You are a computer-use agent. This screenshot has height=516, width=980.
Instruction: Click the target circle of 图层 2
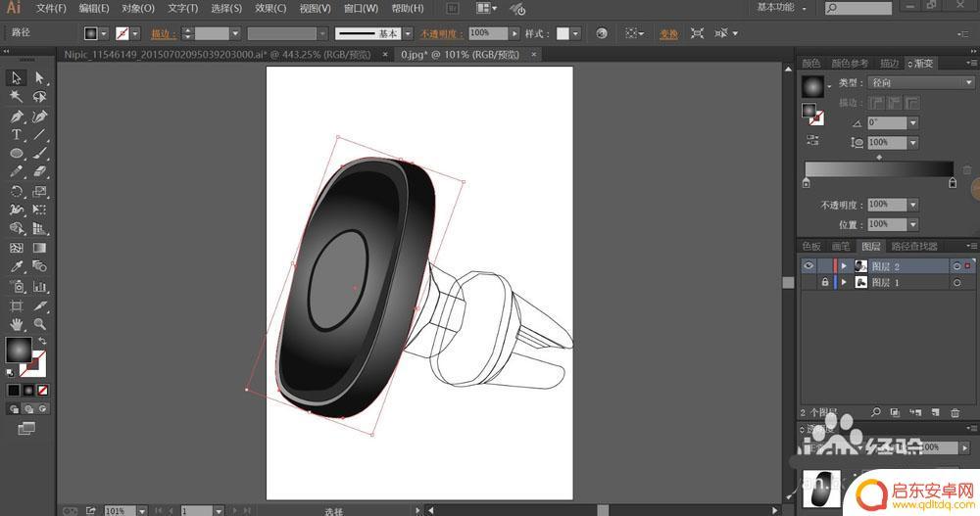click(956, 266)
